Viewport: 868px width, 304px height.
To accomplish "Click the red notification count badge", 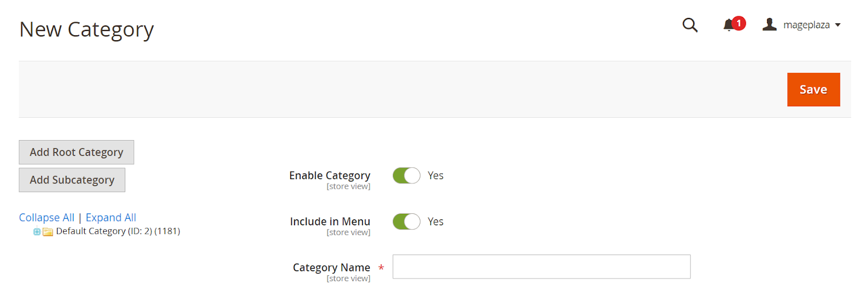I will tap(738, 23).
